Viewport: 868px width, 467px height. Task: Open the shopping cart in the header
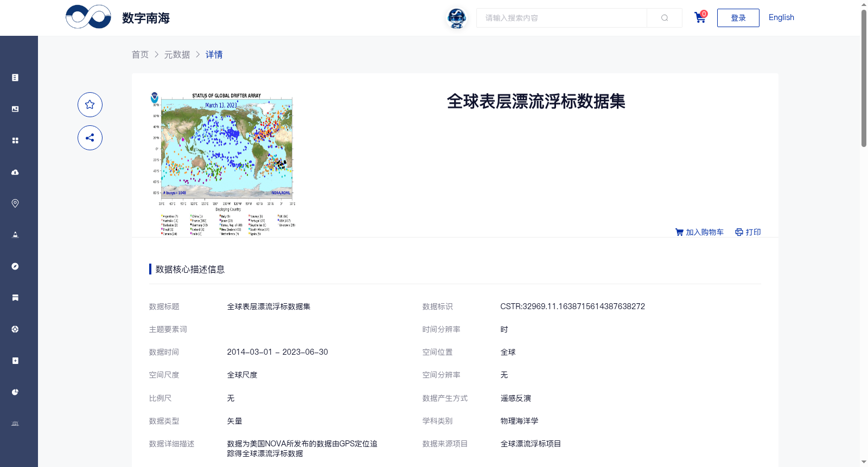tap(700, 17)
